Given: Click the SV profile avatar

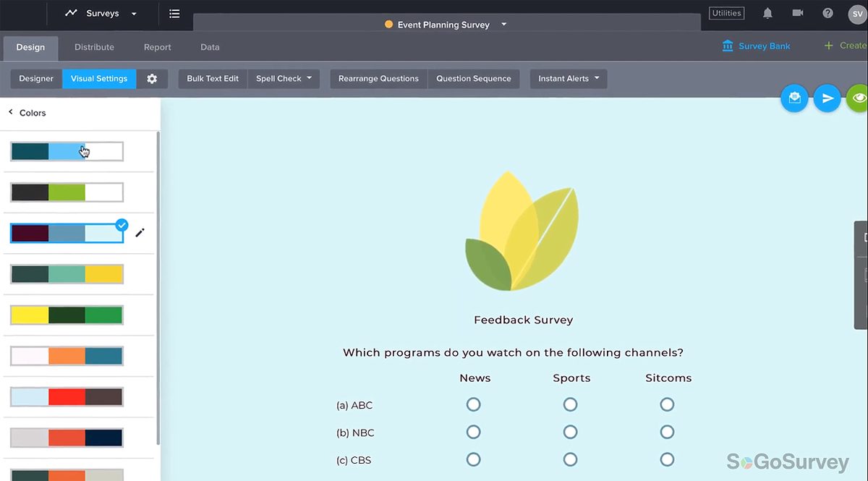Looking at the screenshot, I should (x=857, y=13).
